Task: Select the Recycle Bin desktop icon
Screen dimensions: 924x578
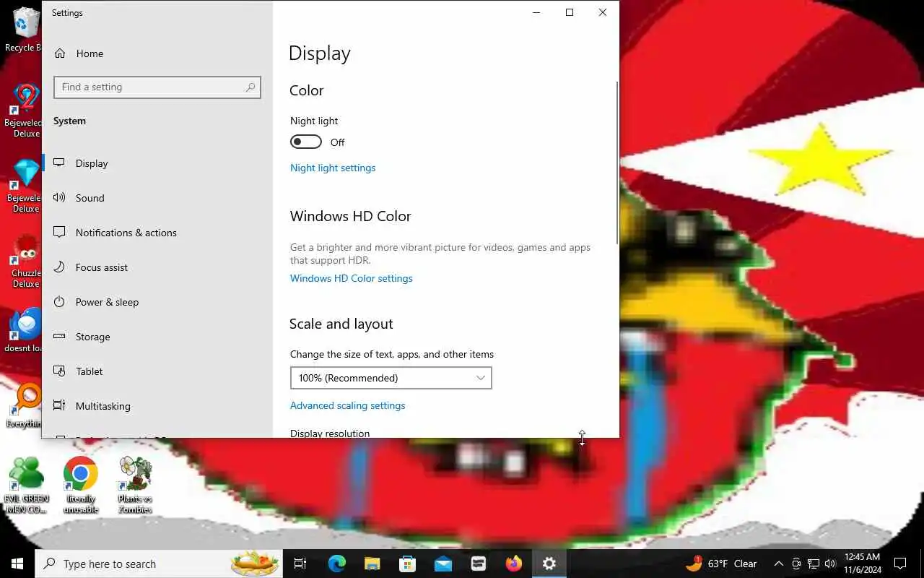Action: [x=24, y=30]
